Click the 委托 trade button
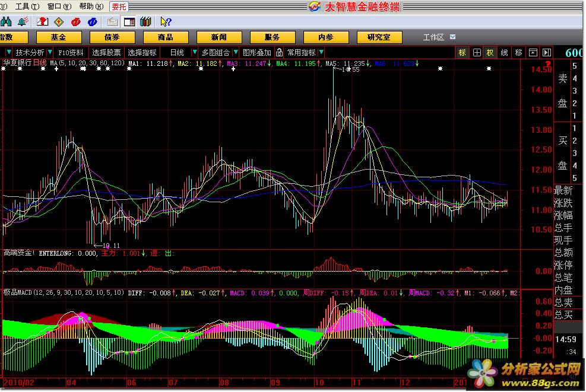 119,7
